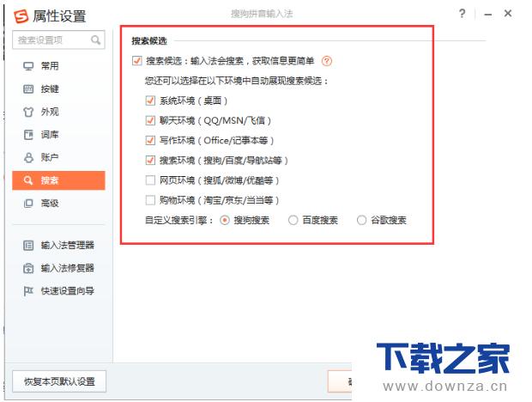This screenshot has height=402, width=532.
Task: Open 输入法管理器 from sidebar
Action: tap(58, 245)
